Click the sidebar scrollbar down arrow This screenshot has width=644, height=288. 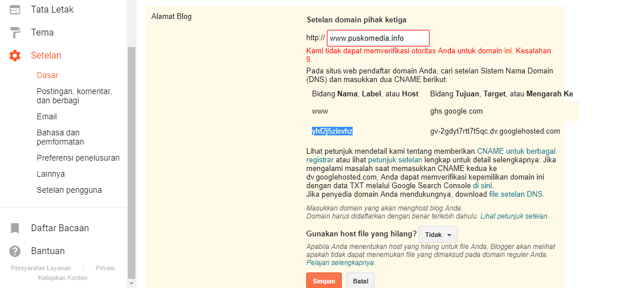tap(131, 283)
